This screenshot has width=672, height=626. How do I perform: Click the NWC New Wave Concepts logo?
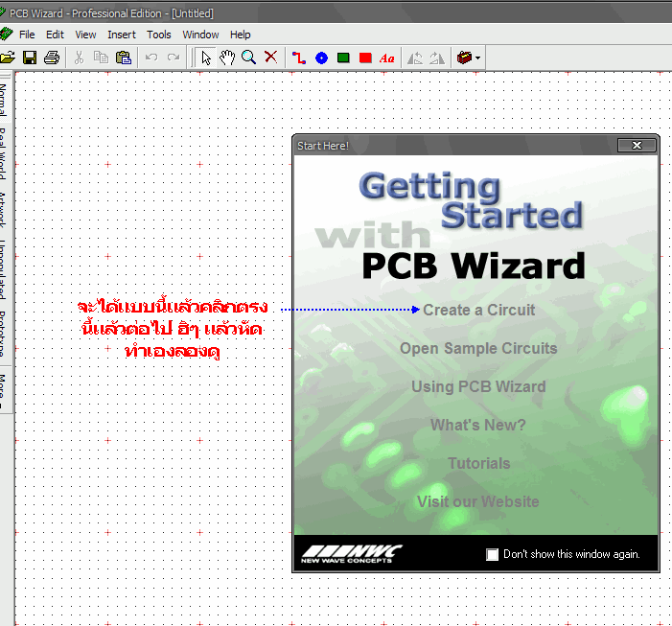pyautogui.click(x=351, y=554)
